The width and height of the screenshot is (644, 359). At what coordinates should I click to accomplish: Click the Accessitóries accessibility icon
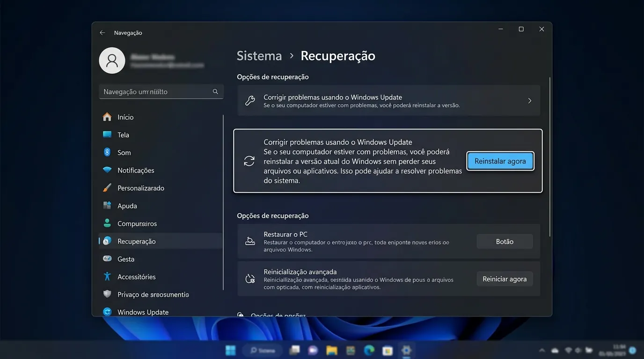107,277
